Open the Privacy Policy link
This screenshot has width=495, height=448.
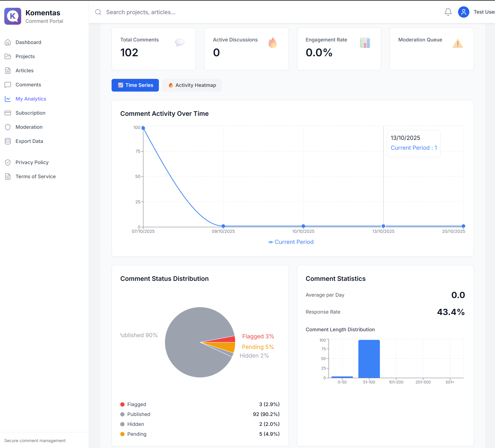tap(32, 162)
